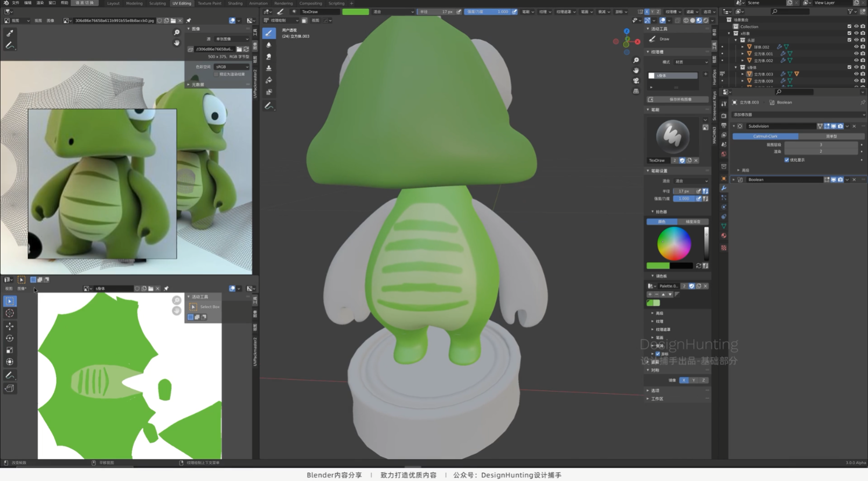Image resolution: width=868 pixels, height=481 pixels.
Task: Select the Annotate tool in 3D viewport toolbar
Action: [269, 106]
